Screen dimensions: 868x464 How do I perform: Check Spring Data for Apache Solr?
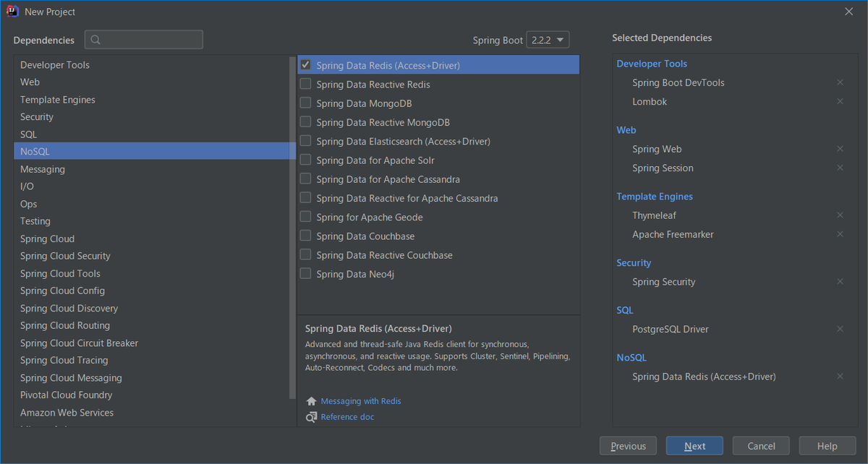[305, 160]
